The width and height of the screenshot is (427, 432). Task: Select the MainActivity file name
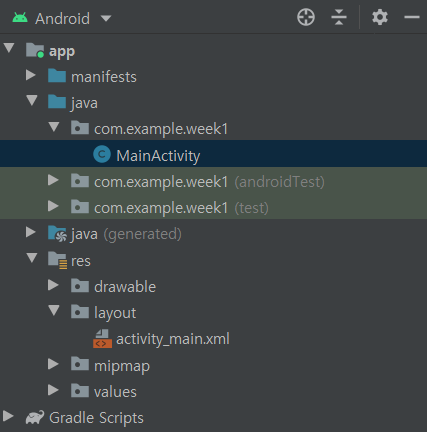click(158, 156)
